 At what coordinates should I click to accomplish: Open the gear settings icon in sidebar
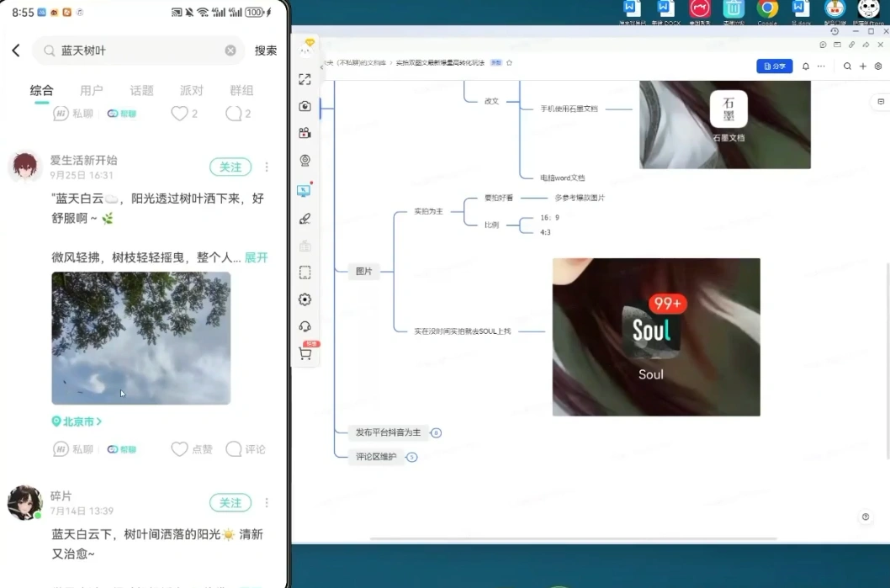coord(305,299)
